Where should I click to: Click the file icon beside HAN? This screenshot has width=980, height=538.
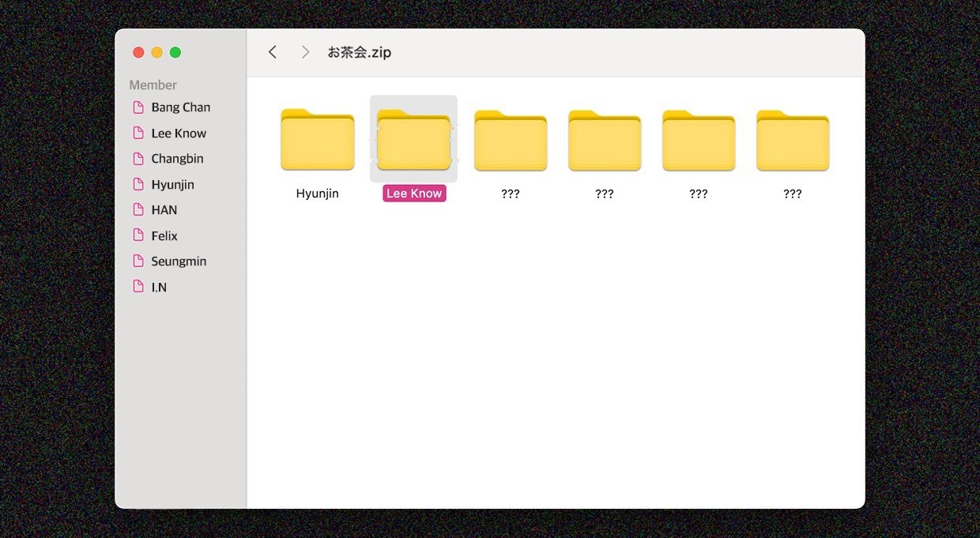click(138, 210)
